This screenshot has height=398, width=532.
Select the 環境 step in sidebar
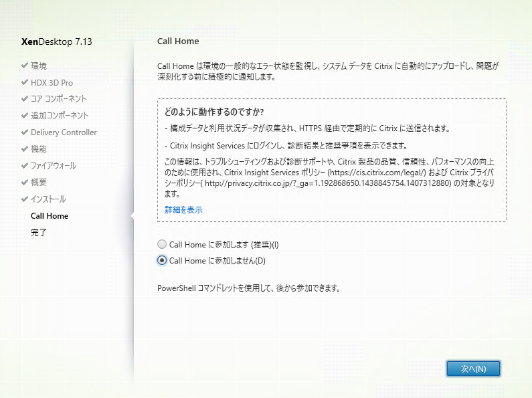pyautogui.click(x=39, y=66)
